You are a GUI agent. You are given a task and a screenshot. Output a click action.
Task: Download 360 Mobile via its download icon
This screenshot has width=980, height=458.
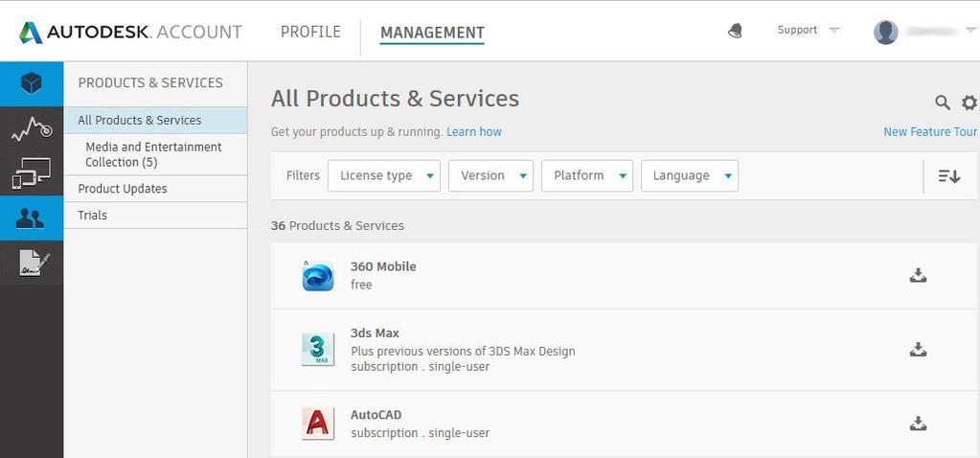(918, 275)
